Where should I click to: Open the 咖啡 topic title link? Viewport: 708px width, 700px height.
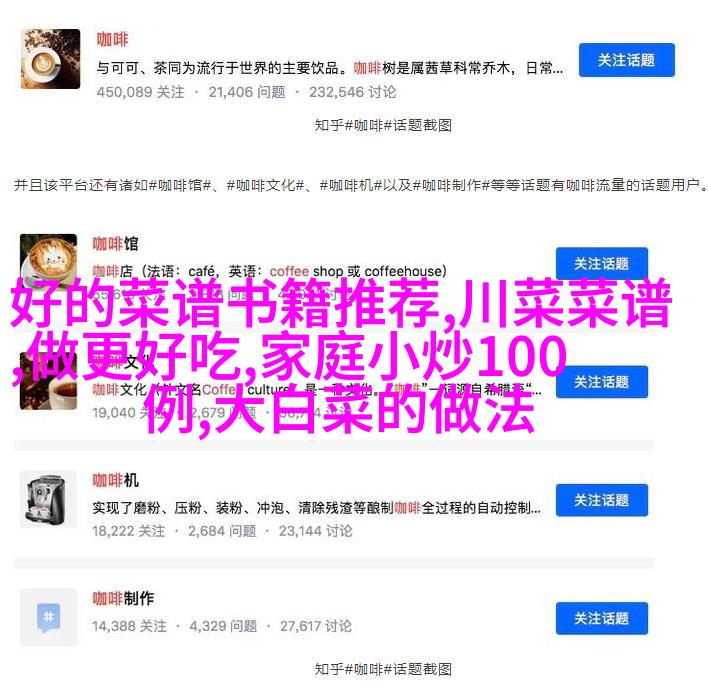click(112, 39)
